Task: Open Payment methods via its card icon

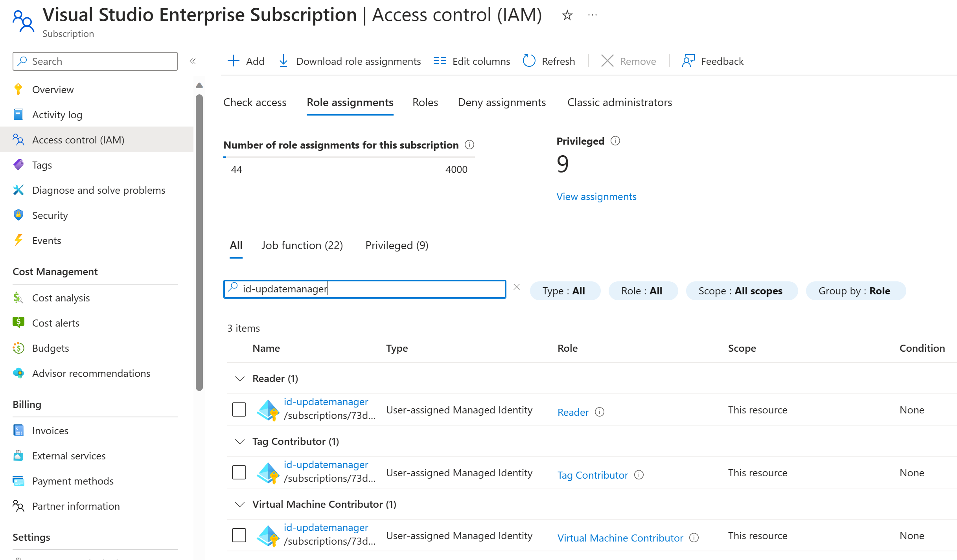Action: 18,481
